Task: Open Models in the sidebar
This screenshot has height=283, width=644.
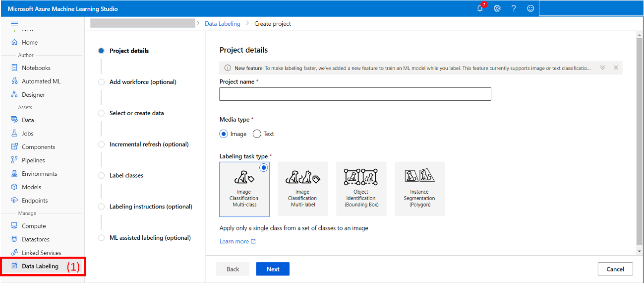Action: click(31, 187)
